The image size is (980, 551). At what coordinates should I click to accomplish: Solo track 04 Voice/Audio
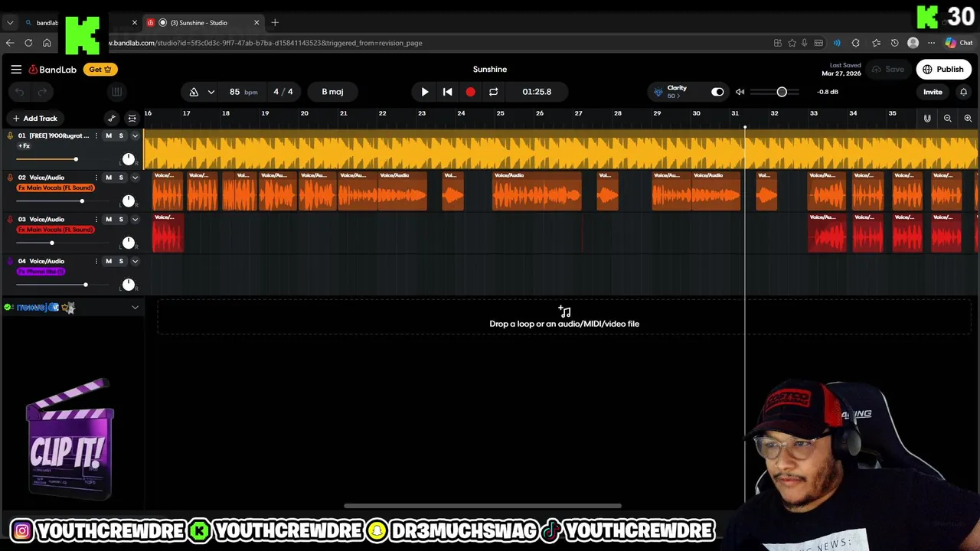click(120, 262)
